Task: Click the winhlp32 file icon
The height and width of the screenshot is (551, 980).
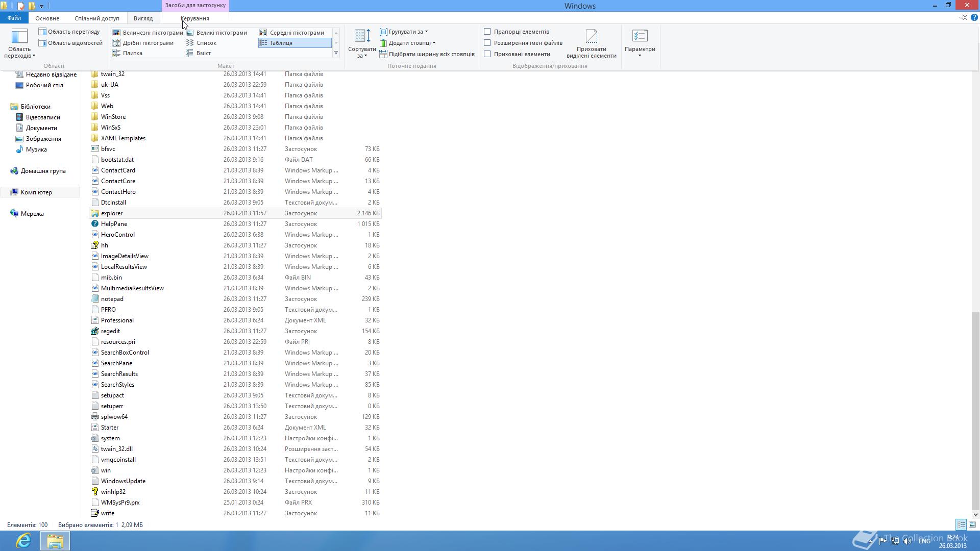Action: pyautogui.click(x=94, y=492)
